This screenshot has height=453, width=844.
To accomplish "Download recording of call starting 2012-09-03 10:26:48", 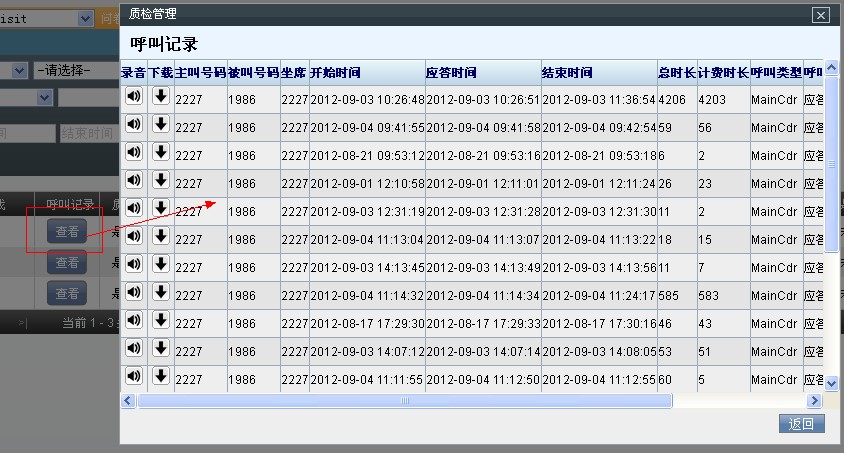I will [x=160, y=97].
